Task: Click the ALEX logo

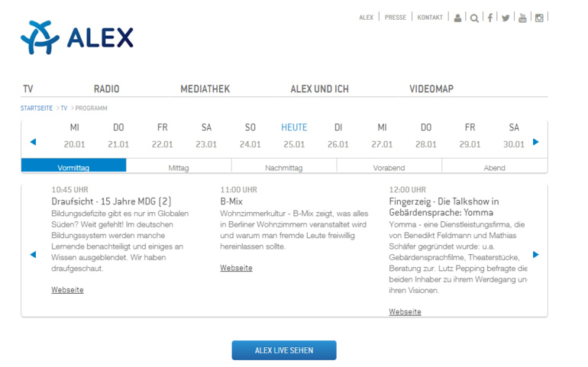Action: 77,37
